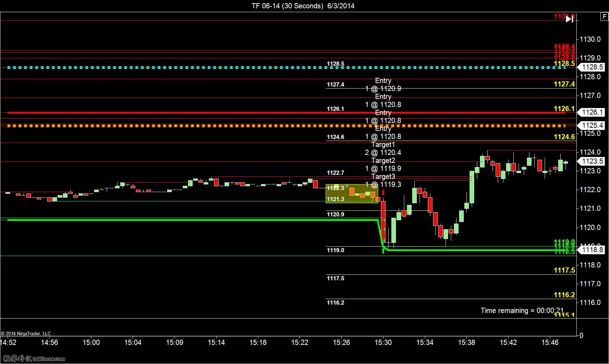Click the yellow 1124.6 level label

pos(564,137)
